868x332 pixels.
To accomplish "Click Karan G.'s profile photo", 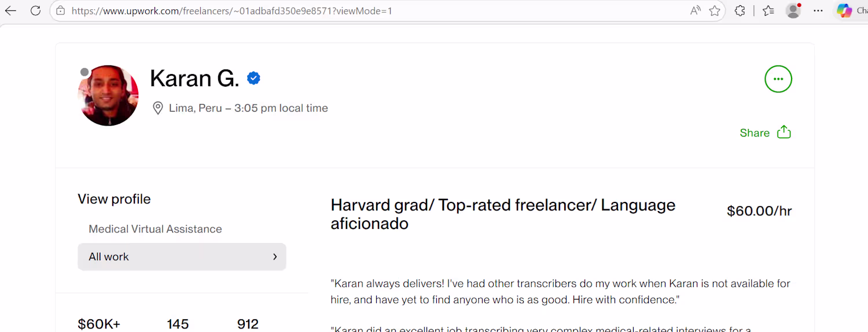I will click(108, 95).
